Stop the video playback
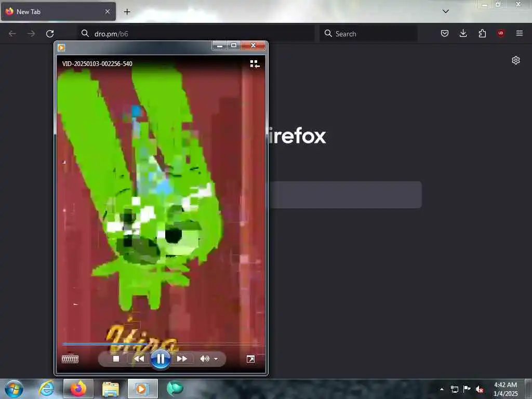 click(x=116, y=358)
